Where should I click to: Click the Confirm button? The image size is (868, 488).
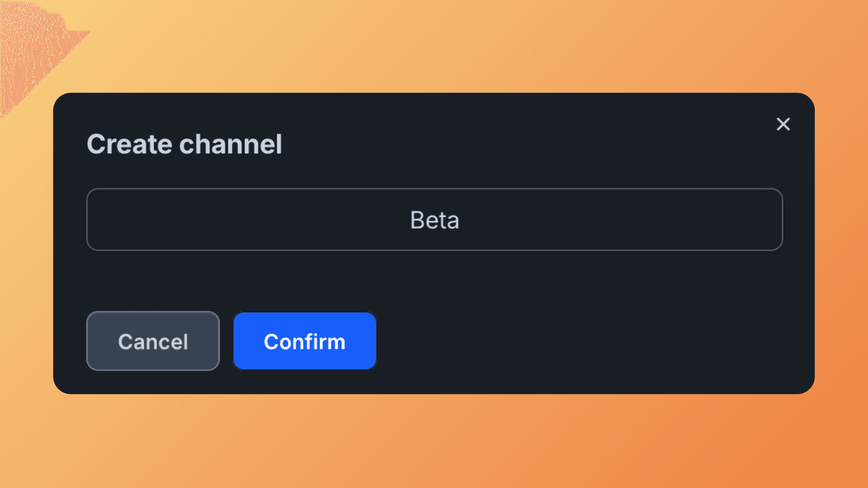tap(304, 341)
